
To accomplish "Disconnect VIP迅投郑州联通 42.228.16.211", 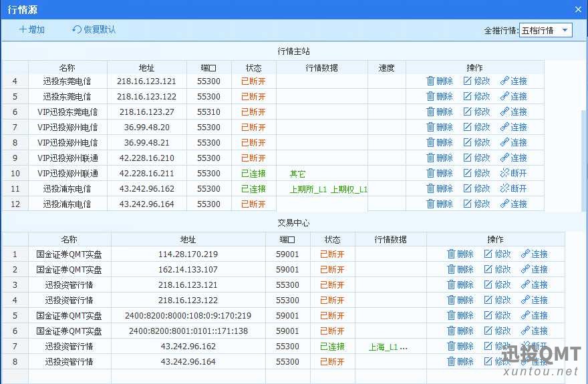I will (x=513, y=173).
